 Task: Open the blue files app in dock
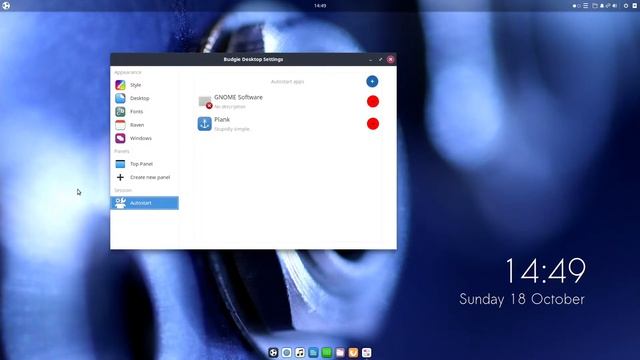coord(313,352)
